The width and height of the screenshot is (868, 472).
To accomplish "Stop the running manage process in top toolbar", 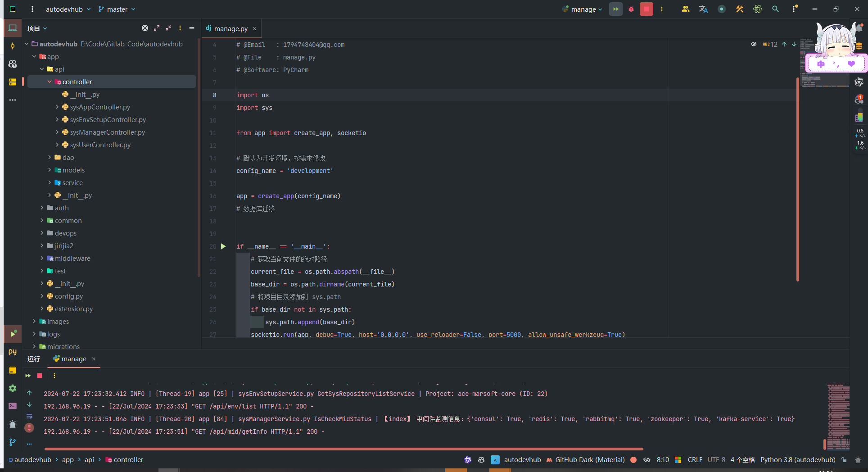I will 646,9.
